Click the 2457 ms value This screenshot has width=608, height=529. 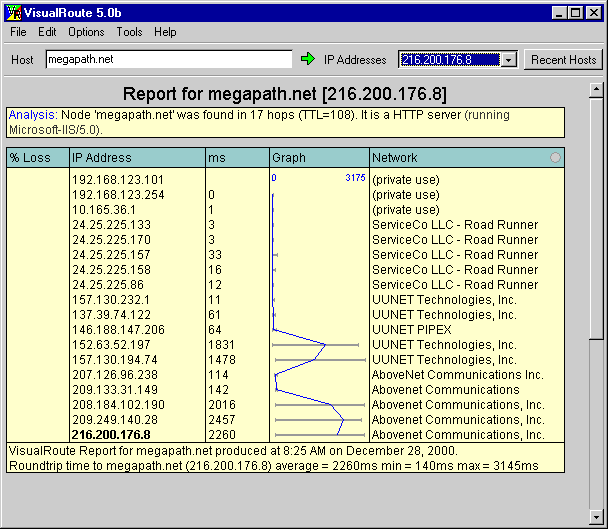(222, 420)
